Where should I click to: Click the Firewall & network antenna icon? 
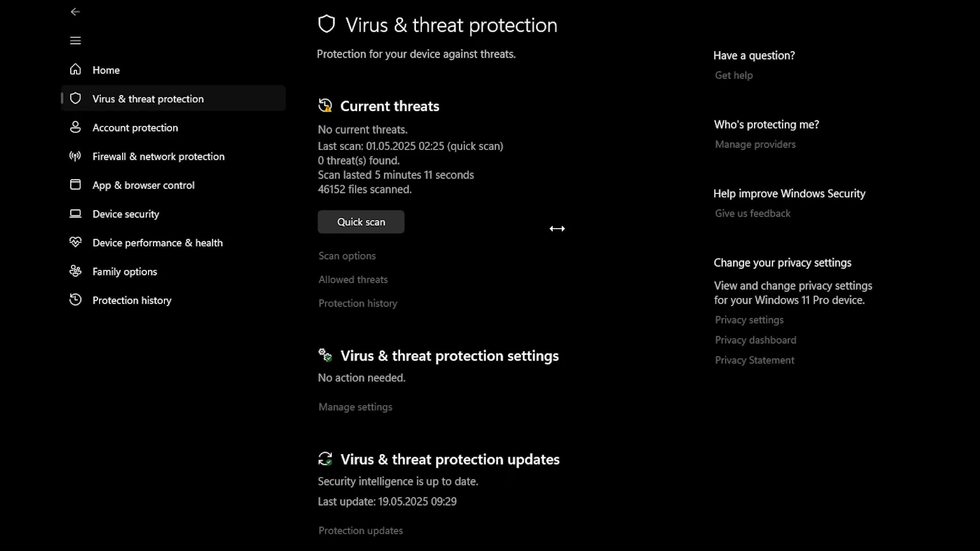coord(75,156)
